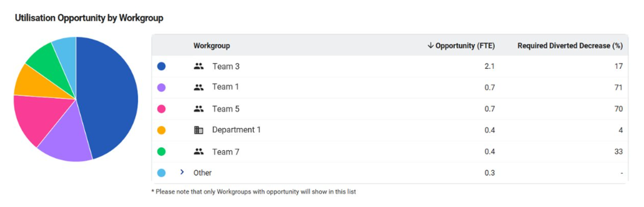Image resolution: width=644 pixels, height=207 pixels.
Task: Click the sort arrow on Opportunity (FTE)
Action: (431, 45)
